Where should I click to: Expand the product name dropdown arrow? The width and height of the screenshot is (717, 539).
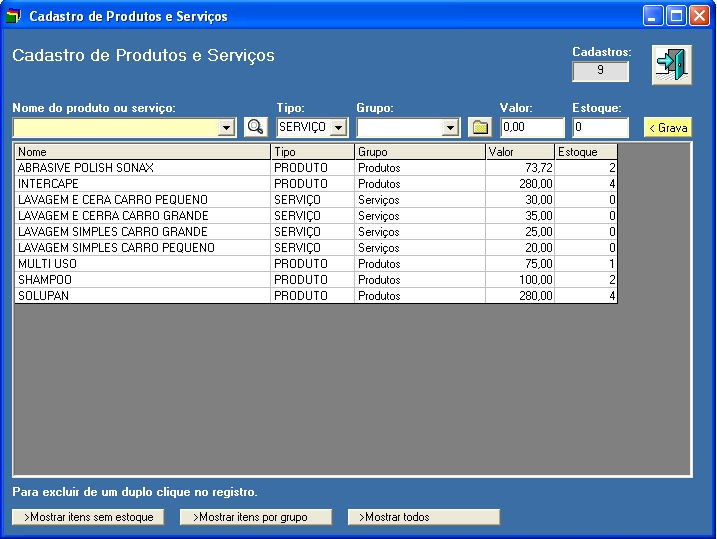point(226,128)
